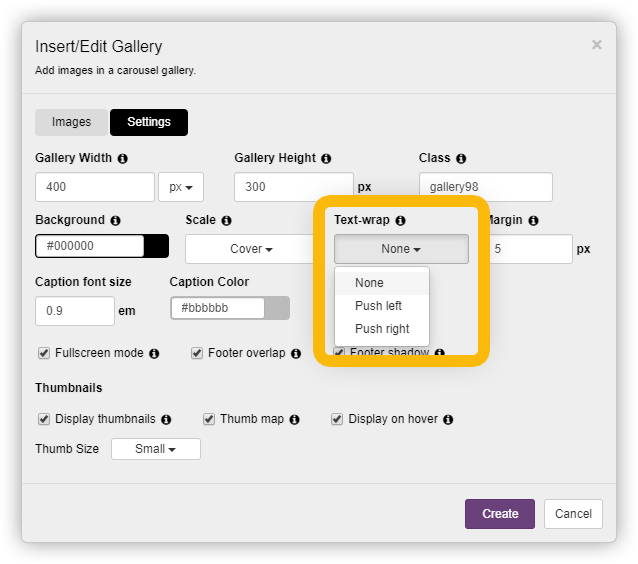Click the Margin info icon
The width and height of the screenshot is (638, 564).
(x=533, y=221)
